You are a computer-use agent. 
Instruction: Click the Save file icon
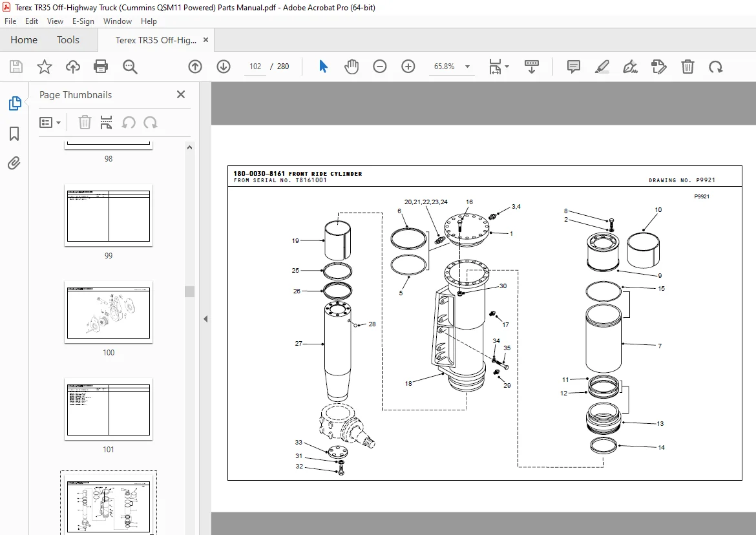pos(16,67)
